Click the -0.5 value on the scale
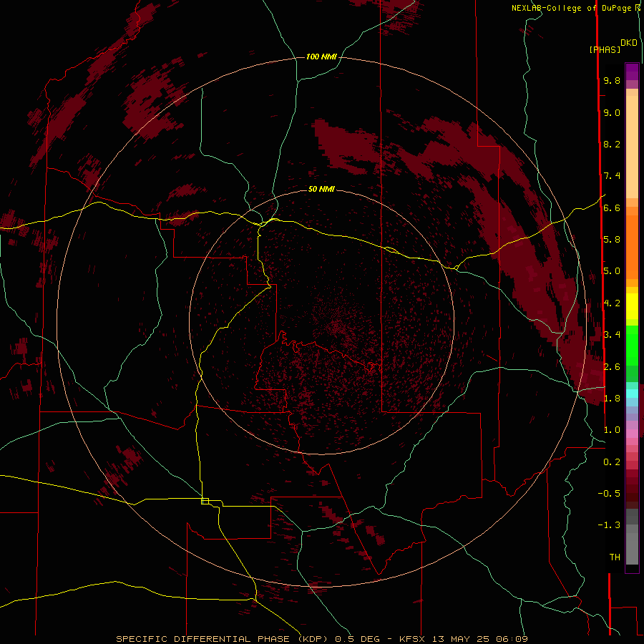The height and width of the screenshot is (644, 644). [609, 494]
